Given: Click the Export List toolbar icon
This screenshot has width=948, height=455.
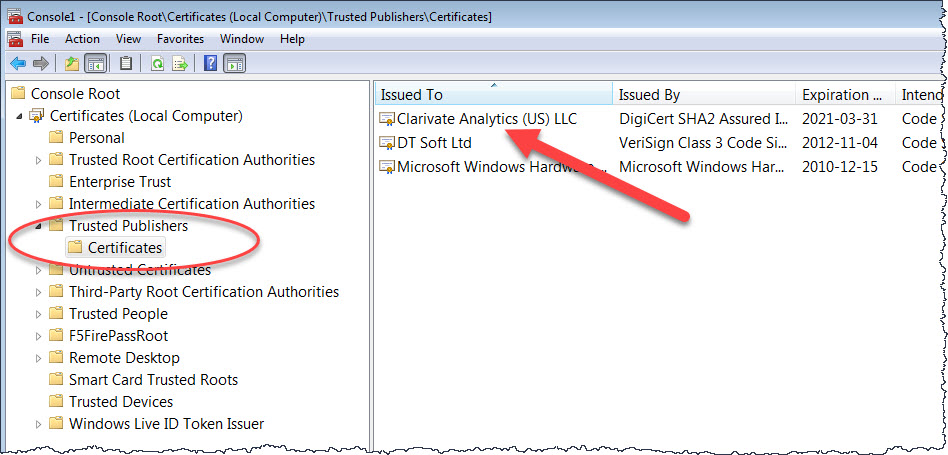Looking at the screenshot, I should tap(180, 63).
